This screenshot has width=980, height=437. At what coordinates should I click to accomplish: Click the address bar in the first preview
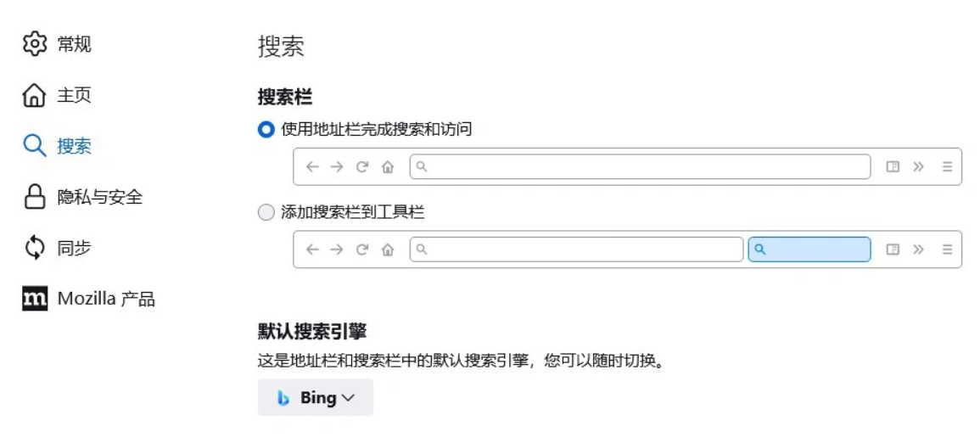click(641, 167)
